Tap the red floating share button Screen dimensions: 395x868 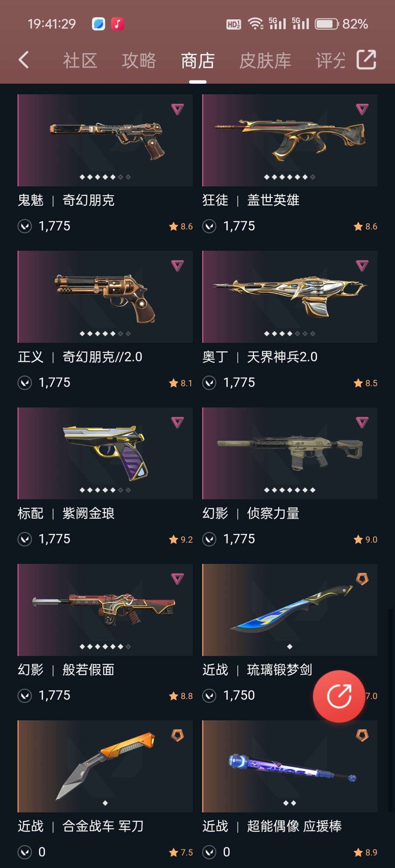(339, 696)
